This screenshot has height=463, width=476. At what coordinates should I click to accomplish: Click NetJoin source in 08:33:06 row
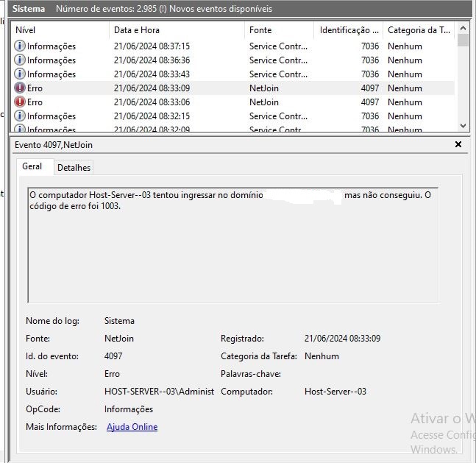264,102
